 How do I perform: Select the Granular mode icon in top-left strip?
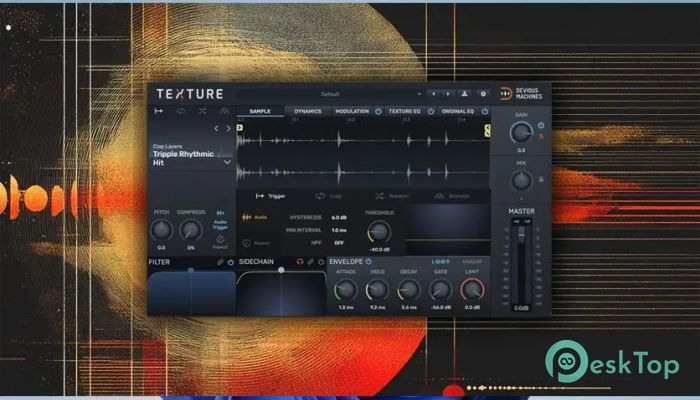click(x=224, y=111)
